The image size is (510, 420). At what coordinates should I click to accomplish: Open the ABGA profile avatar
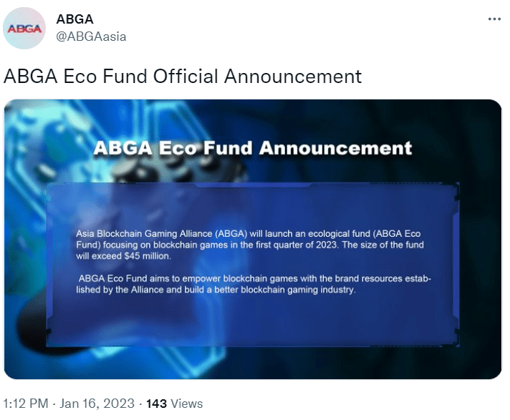point(24,28)
